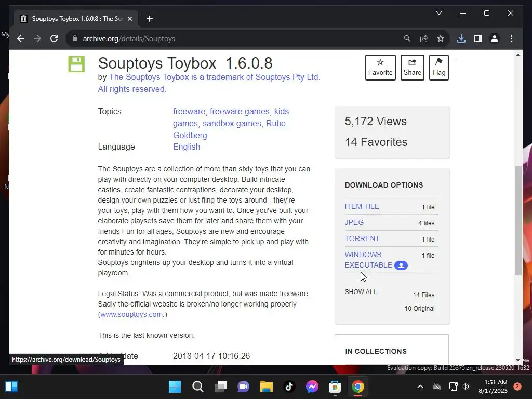Open Chrome three-dot menu
Screen dimensions: 532x399
[511, 38]
